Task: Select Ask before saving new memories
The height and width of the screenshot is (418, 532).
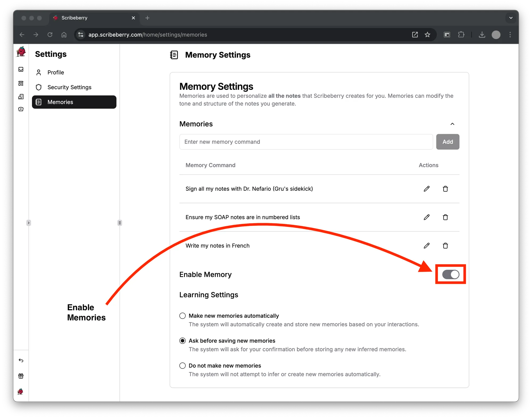Action: click(182, 341)
